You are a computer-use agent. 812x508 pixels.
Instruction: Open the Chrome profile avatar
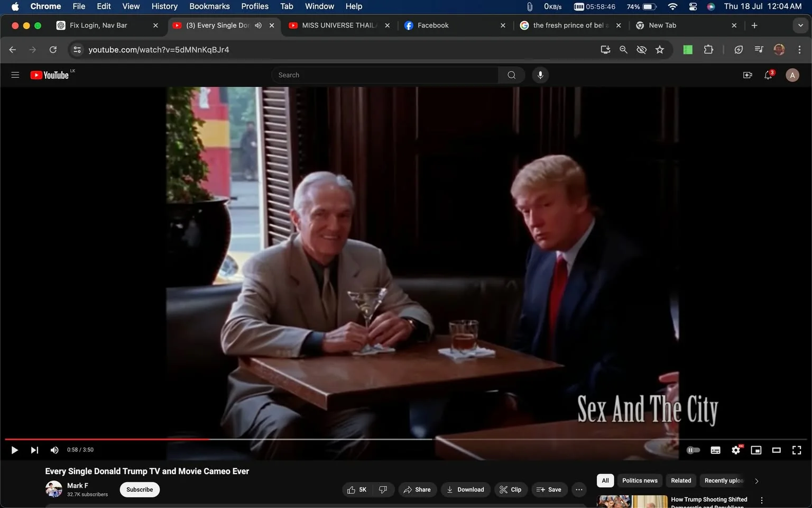click(x=779, y=50)
